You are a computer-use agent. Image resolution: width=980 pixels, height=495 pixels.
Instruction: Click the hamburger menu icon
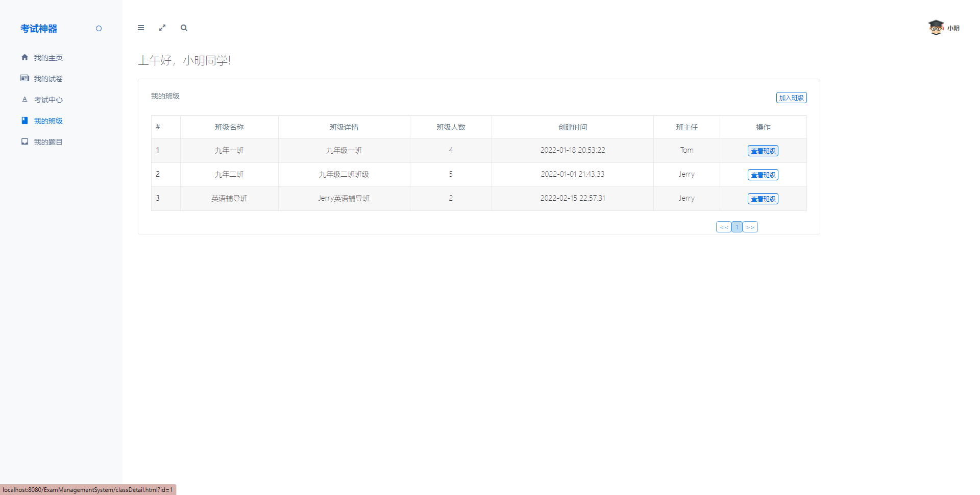pyautogui.click(x=141, y=28)
